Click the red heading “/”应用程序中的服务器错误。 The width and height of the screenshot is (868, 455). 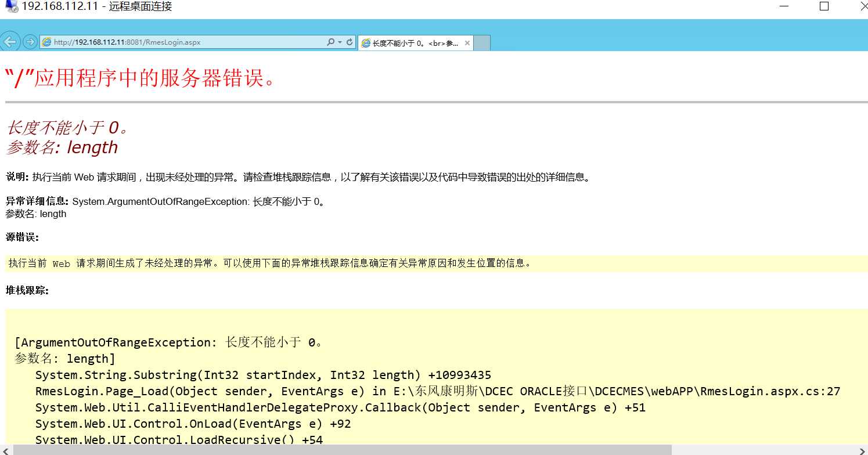tap(139, 78)
